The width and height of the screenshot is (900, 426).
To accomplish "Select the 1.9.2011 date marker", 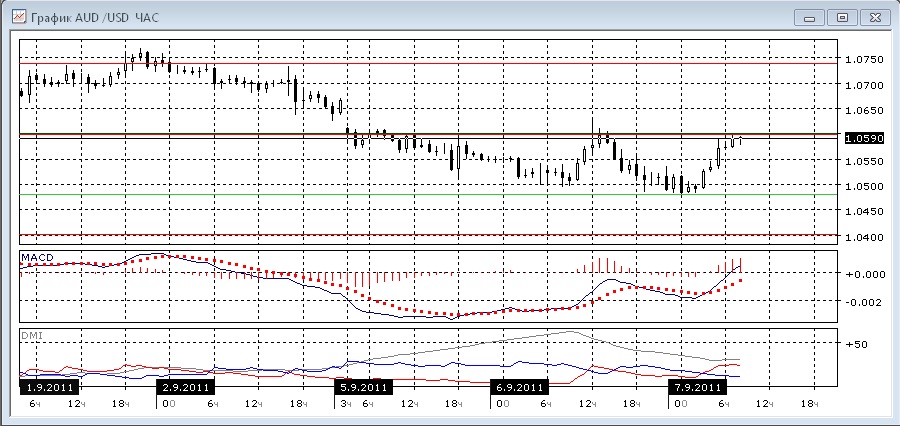I will pyautogui.click(x=49, y=387).
